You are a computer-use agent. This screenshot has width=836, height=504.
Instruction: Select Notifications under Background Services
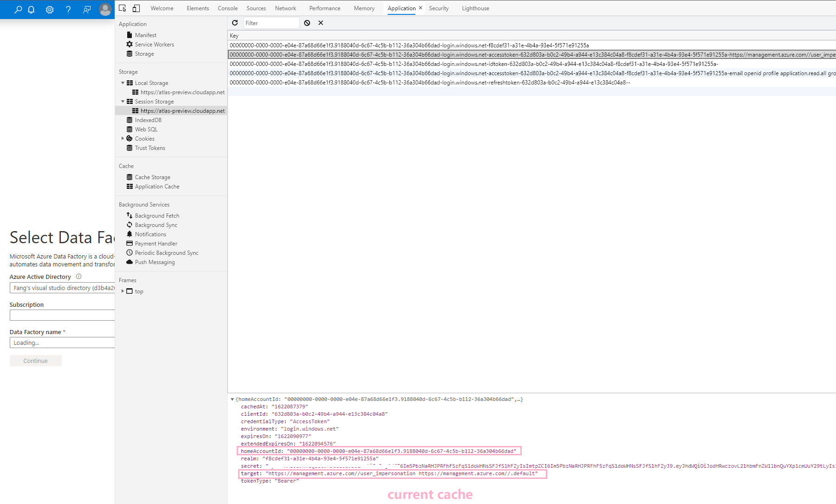150,234
